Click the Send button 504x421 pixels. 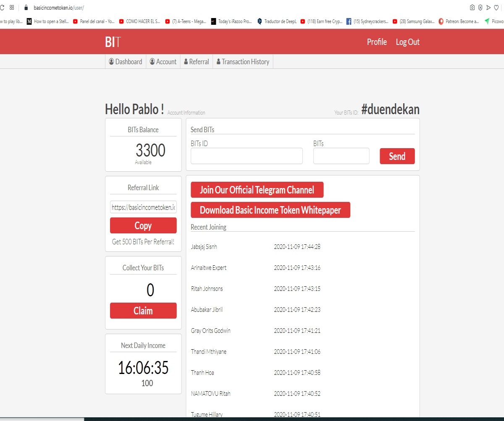click(397, 156)
